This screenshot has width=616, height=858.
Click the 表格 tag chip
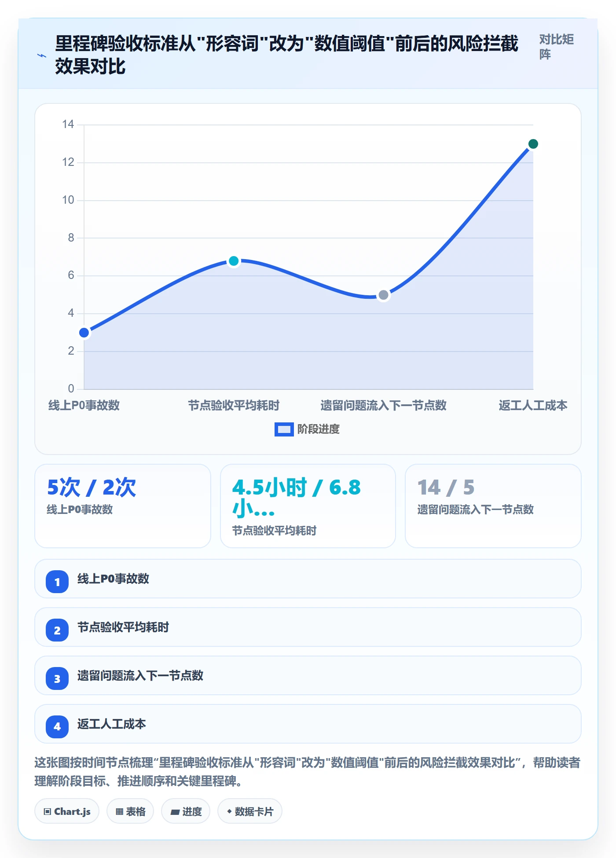(x=130, y=811)
